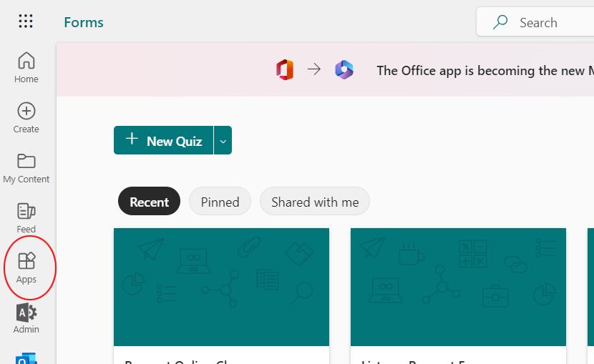Switch to the Pinned tab

point(220,202)
